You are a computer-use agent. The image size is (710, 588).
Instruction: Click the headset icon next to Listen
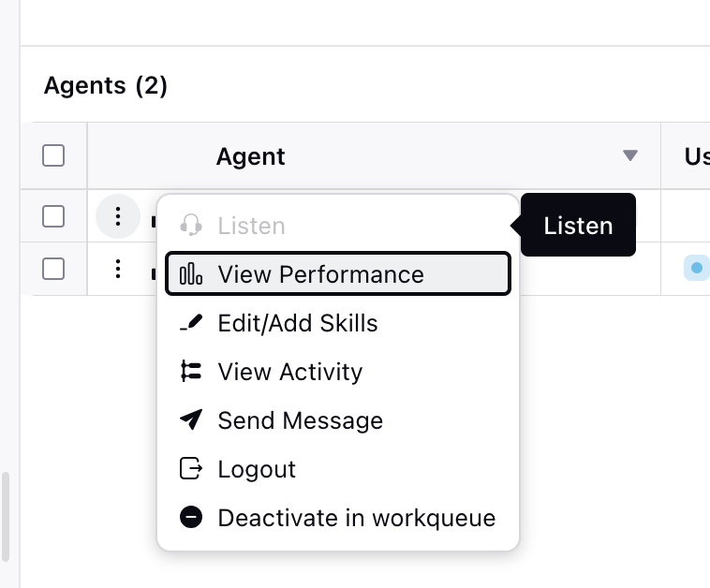pos(191,225)
